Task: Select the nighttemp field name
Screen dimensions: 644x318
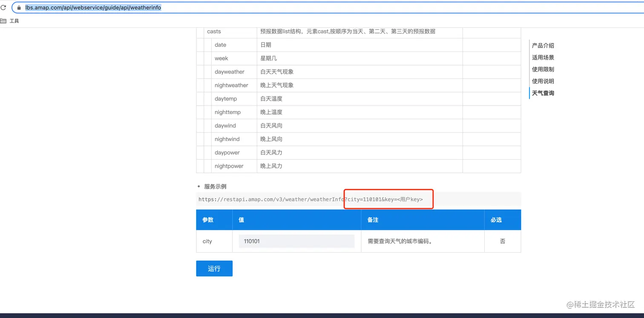Action: [227, 112]
